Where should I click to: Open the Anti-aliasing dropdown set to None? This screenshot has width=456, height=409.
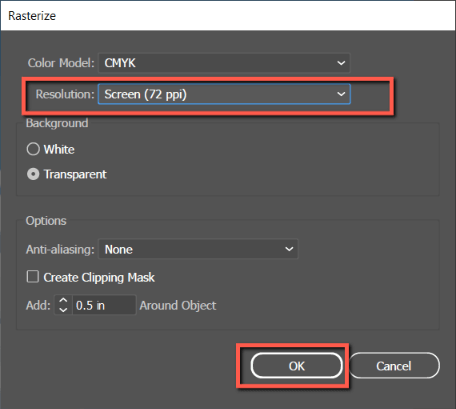(x=198, y=249)
